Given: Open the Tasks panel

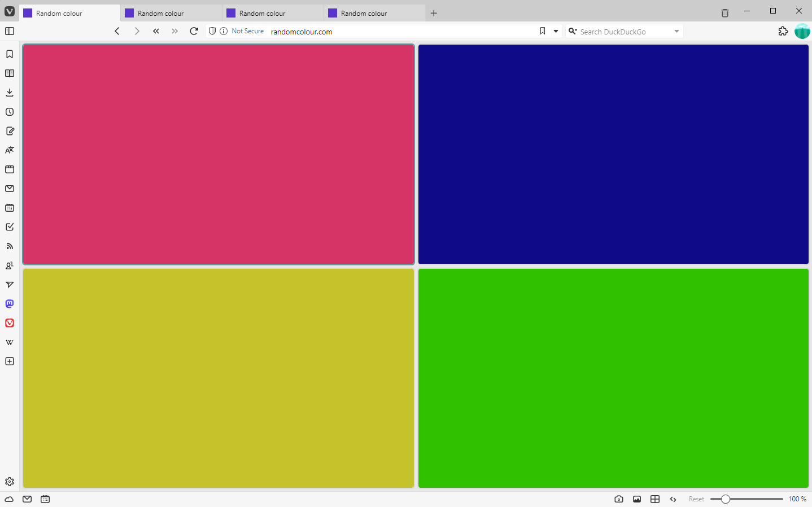Looking at the screenshot, I should (x=10, y=227).
